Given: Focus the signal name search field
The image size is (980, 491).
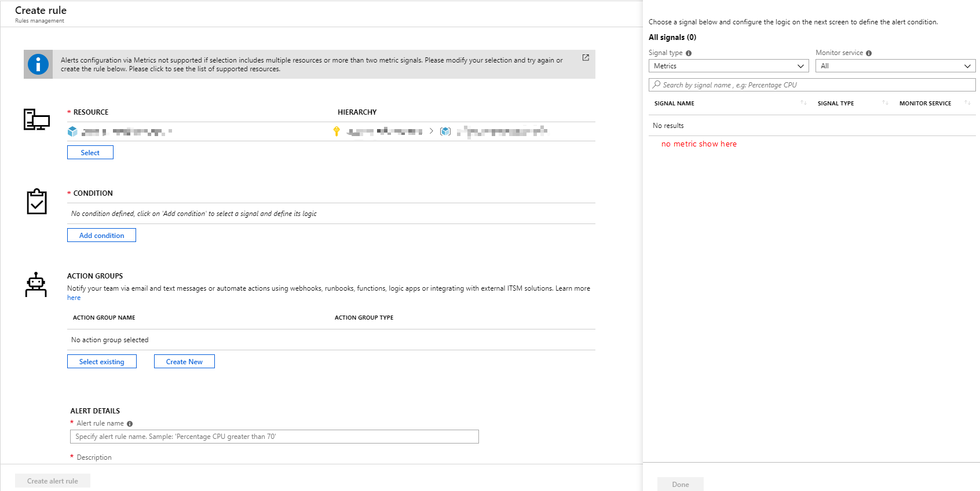Looking at the screenshot, I should [x=812, y=85].
